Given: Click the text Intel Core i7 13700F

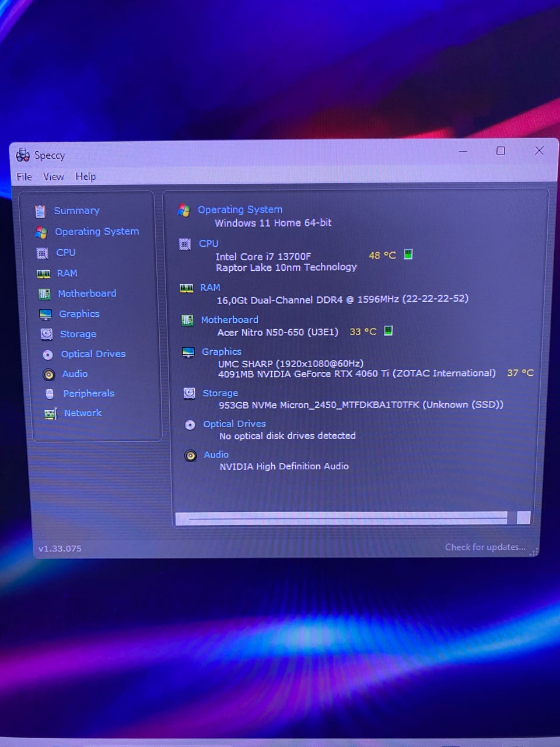Looking at the screenshot, I should tap(263, 256).
